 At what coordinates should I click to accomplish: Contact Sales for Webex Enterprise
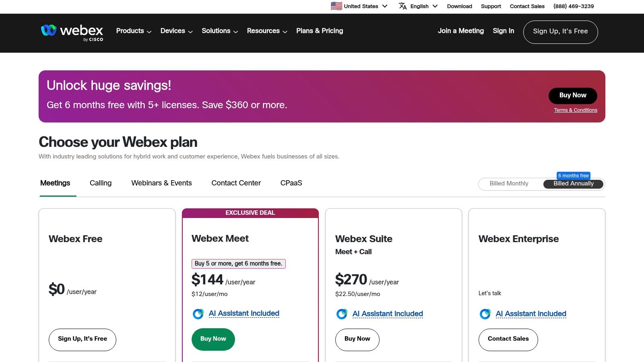[x=508, y=339]
